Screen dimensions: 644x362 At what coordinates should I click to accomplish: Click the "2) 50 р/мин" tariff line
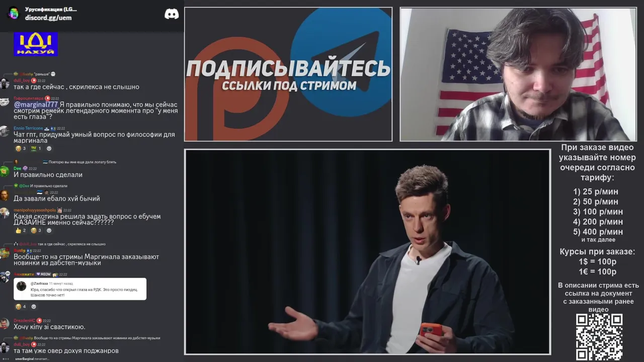coord(596,202)
